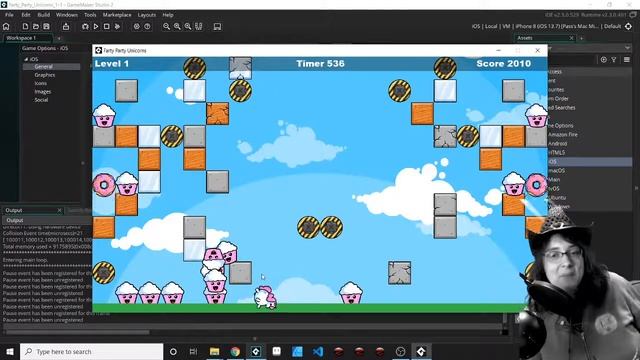
Task: Select Icons in Game Options iOS
Action: coord(40,83)
